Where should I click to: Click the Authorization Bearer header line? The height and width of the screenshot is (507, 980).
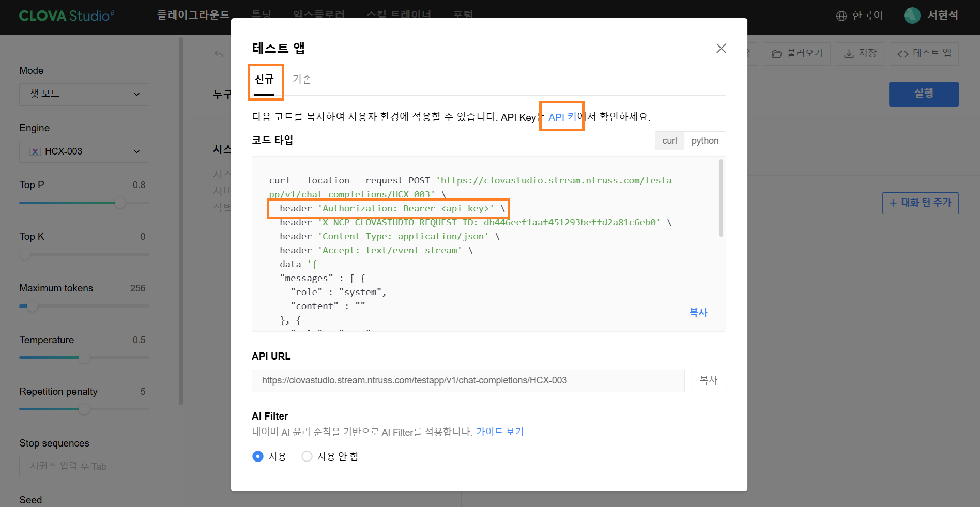click(387, 208)
